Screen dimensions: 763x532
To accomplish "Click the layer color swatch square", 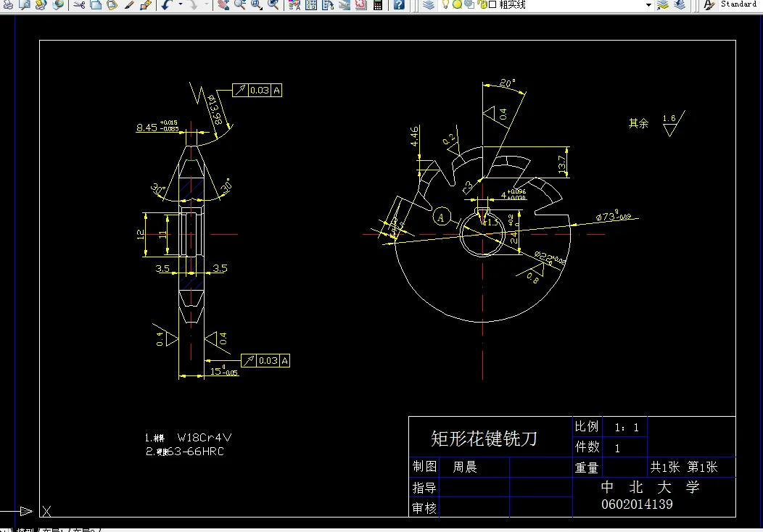I will point(492,4).
